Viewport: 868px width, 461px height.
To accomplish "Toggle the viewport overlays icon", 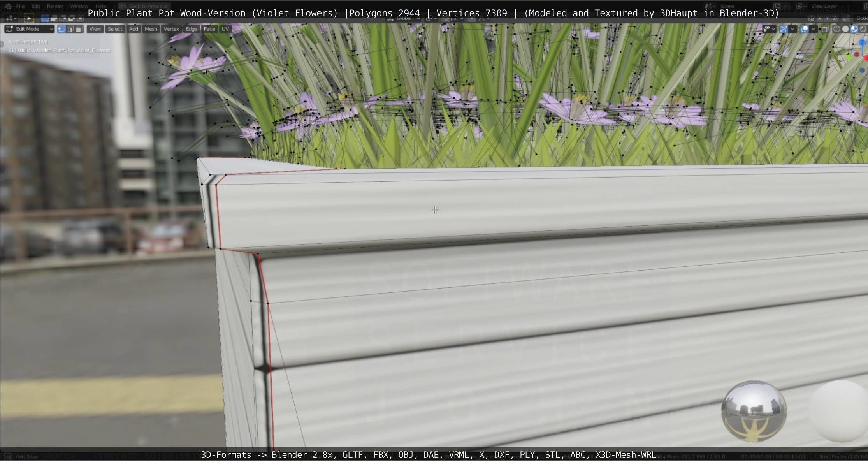I will pyautogui.click(x=804, y=29).
